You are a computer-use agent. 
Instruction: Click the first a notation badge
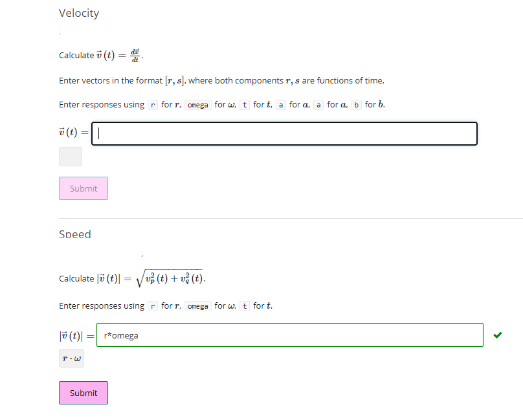(x=280, y=104)
